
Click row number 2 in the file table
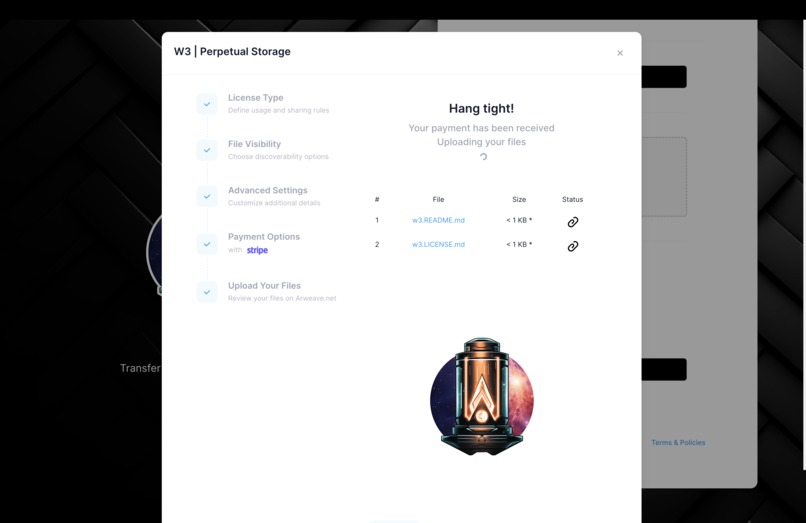pyautogui.click(x=377, y=244)
